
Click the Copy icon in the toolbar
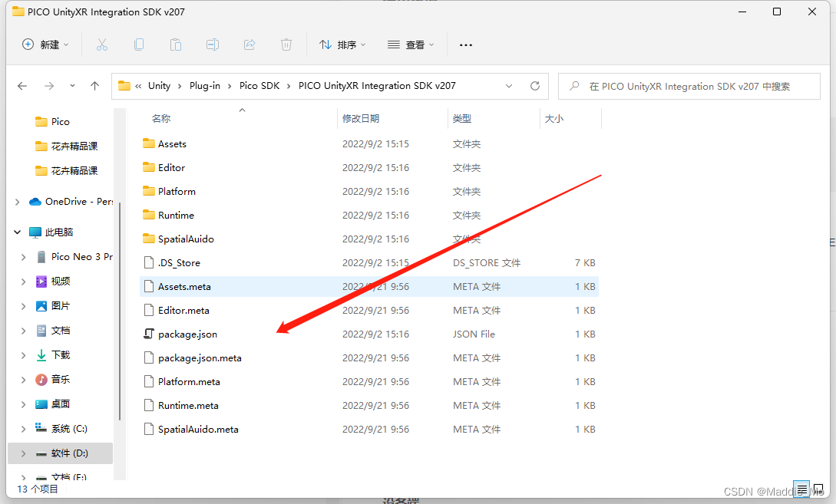pos(139,44)
